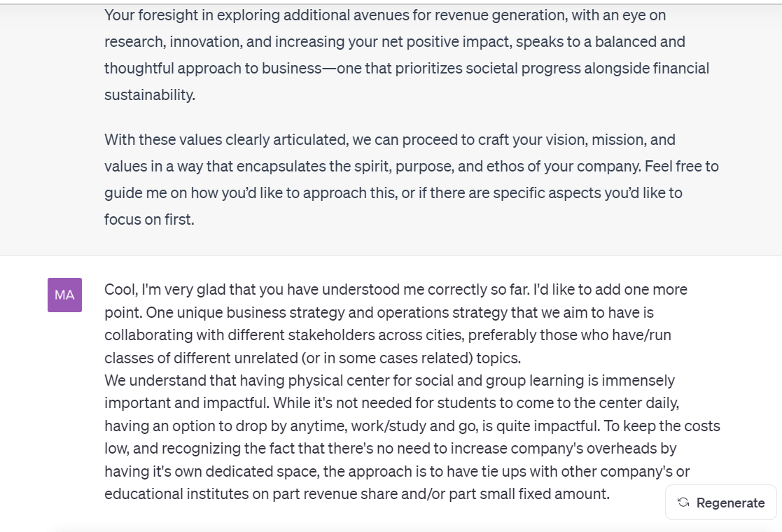Click the purple MA user avatar
The height and width of the screenshot is (532, 782).
(x=64, y=295)
